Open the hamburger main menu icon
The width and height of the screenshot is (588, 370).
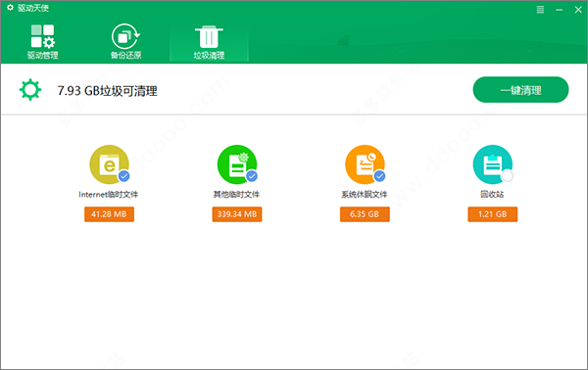click(540, 10)
